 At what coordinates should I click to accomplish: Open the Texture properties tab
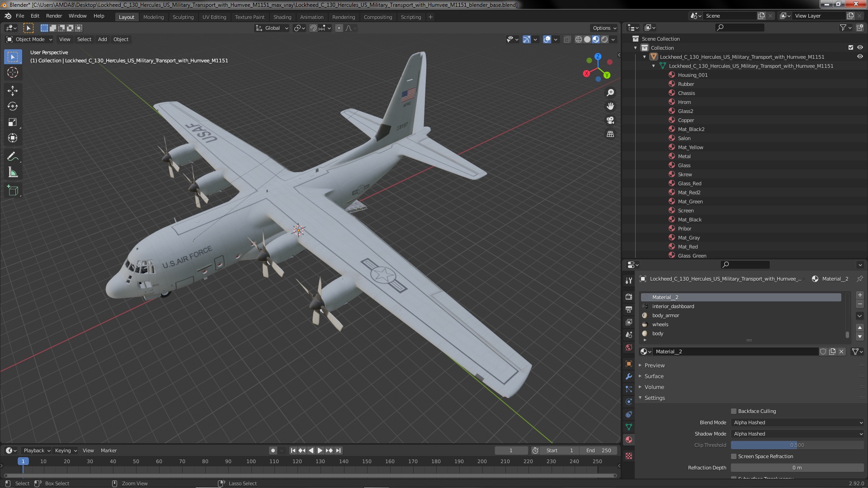[x=628, y=456]
